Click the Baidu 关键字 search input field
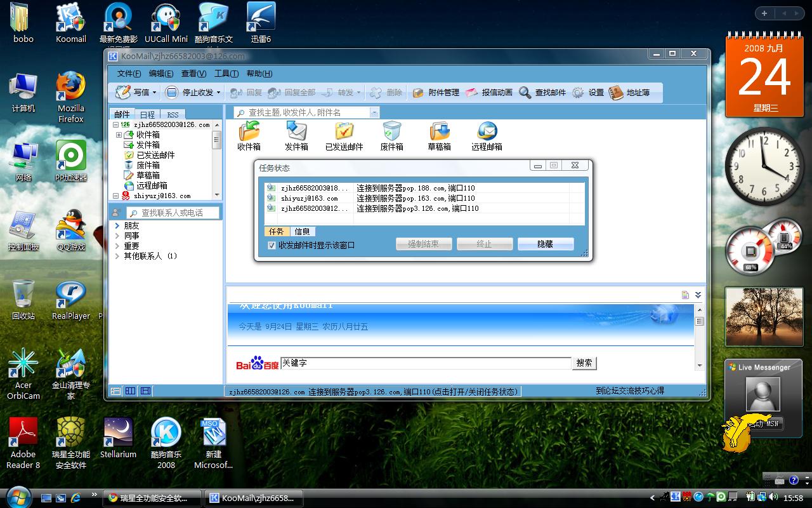Image resolution: width=812 pixels, height=508 pixels. point(425,363)
